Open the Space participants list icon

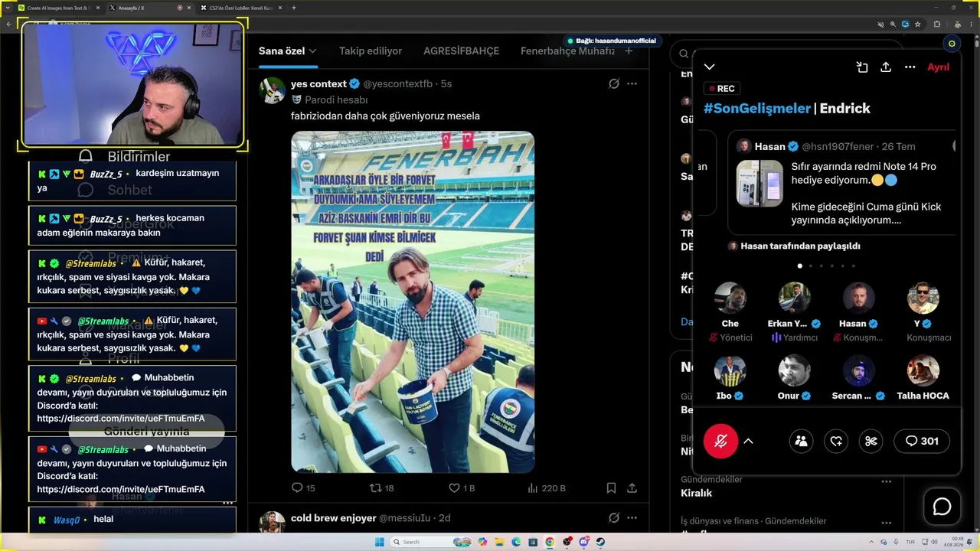click(801, 441)
